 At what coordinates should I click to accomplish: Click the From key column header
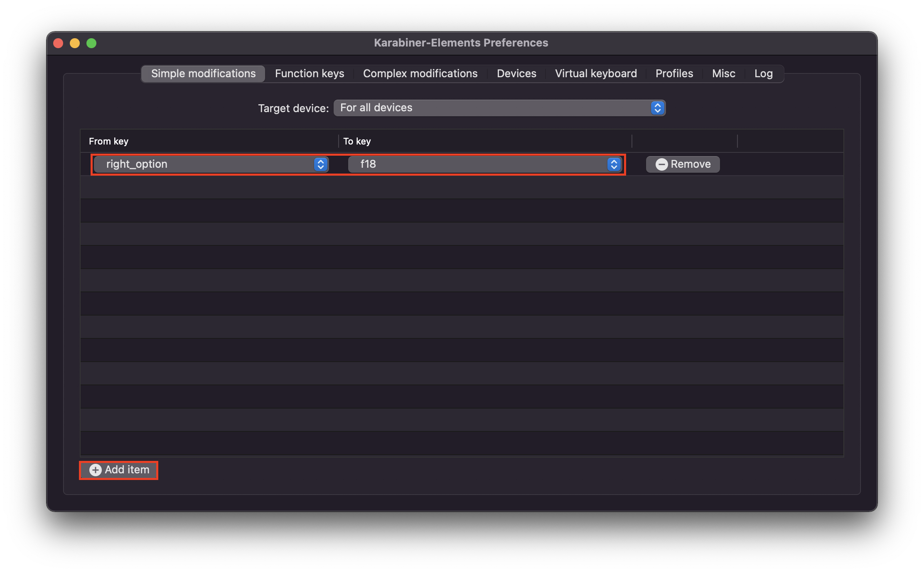(109, 142)
